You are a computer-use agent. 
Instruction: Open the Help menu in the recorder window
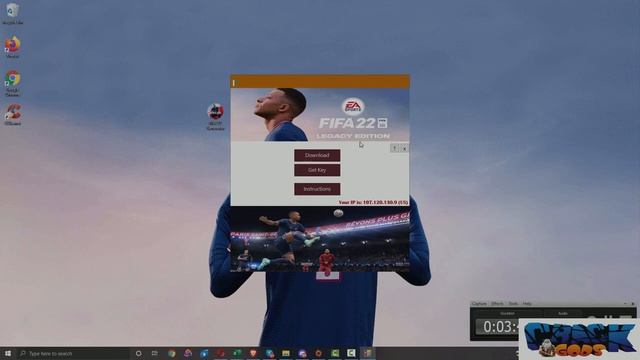coord(527,304)
